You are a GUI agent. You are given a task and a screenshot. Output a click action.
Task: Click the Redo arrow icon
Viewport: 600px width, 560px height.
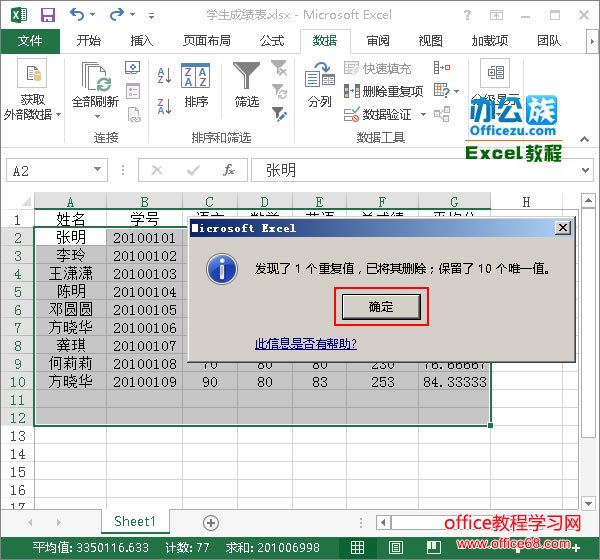click(116, 15)
